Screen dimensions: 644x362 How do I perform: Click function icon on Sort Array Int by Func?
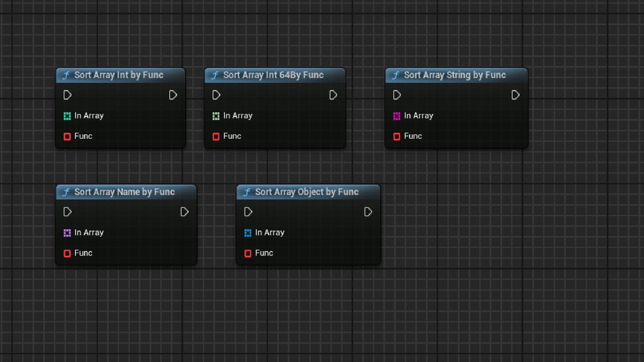[x=66, y=75]
